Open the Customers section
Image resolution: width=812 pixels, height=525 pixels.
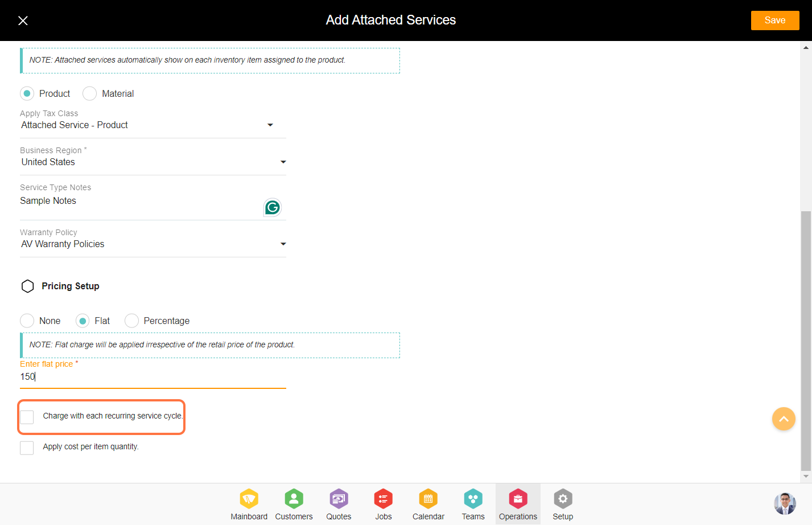pos(294,505)
